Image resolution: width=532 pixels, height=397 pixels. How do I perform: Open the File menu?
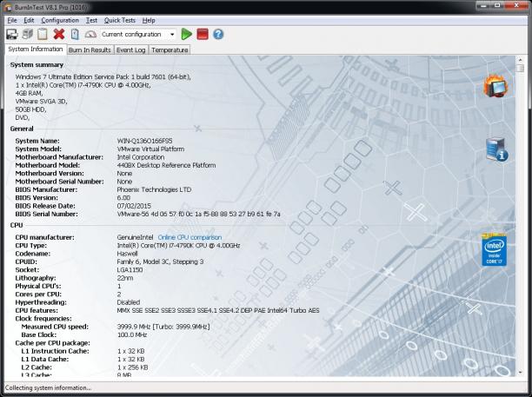(x=12, y=20)
